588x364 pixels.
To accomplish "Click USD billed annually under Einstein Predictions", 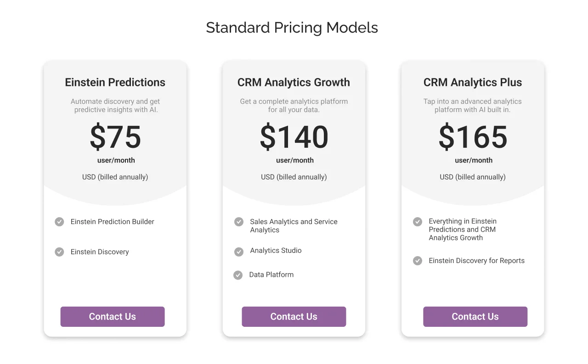I will click(115, 177).
